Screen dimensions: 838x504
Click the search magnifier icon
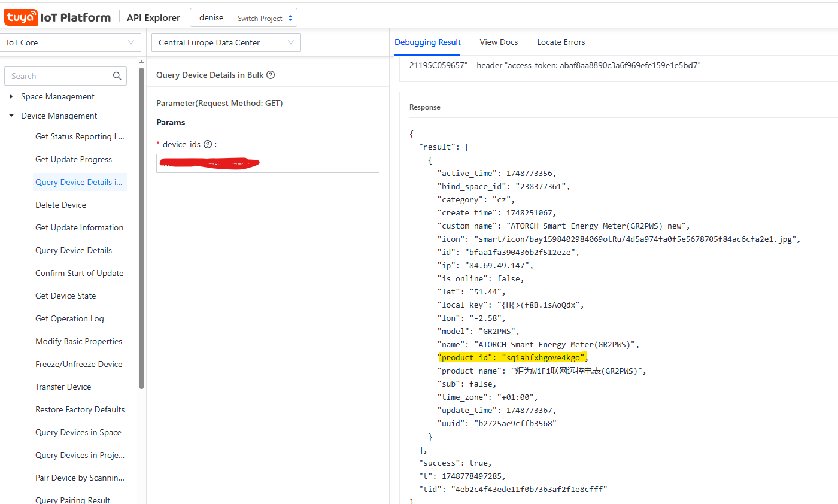pos(117,76)
